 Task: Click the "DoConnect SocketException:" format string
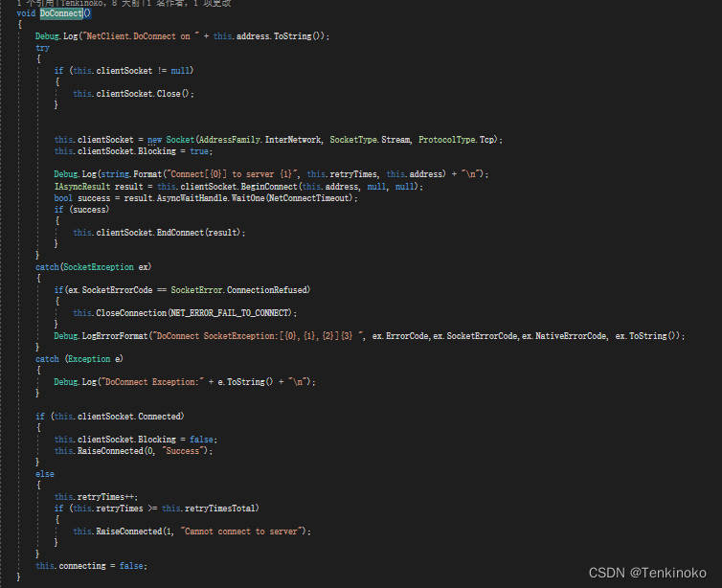pyautogui.click(x=259, y=336)
